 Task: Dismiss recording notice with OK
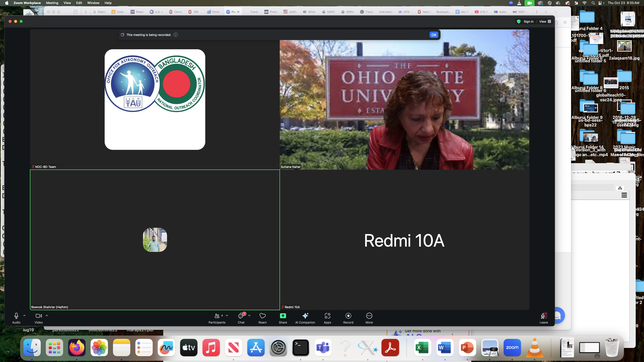pyautogui.click(x=434, y=35)
